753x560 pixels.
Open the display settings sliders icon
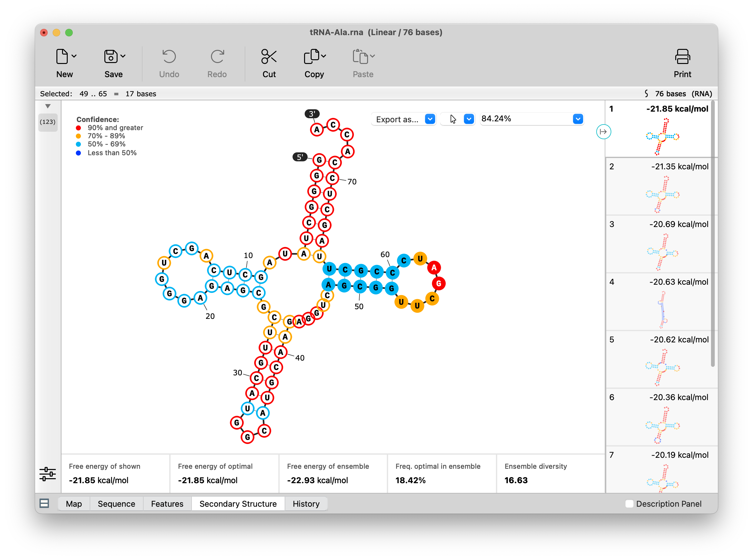pos(48,474)
